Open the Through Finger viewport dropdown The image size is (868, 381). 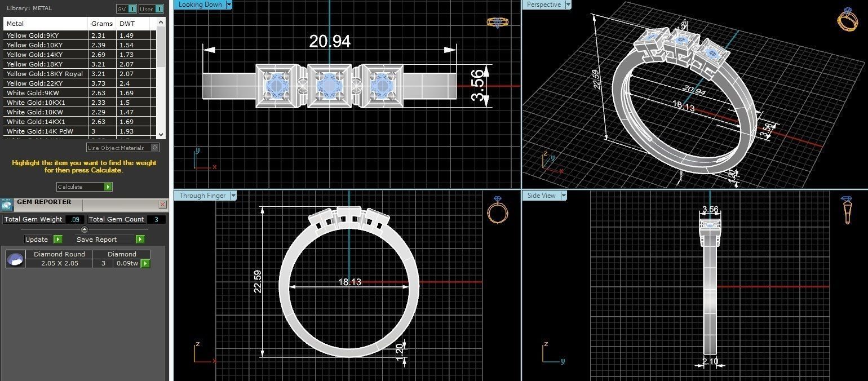point(233,196)
